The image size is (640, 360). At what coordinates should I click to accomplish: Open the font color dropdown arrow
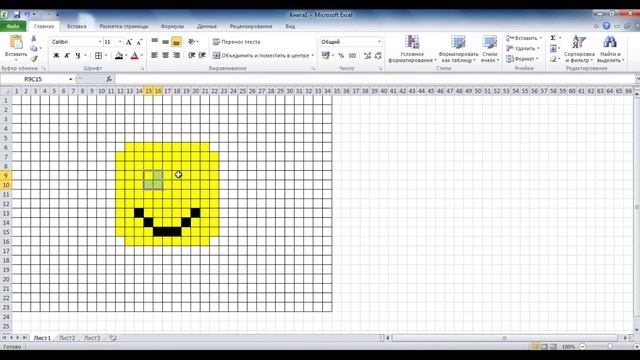(x=142, y=56)
